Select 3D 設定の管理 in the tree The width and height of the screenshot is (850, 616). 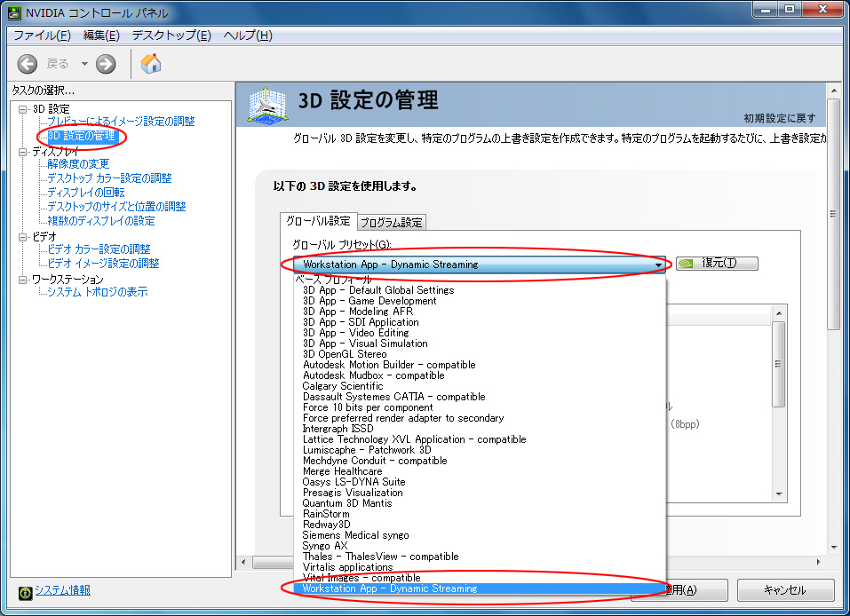pyautogui.click(x=82, y=136)
